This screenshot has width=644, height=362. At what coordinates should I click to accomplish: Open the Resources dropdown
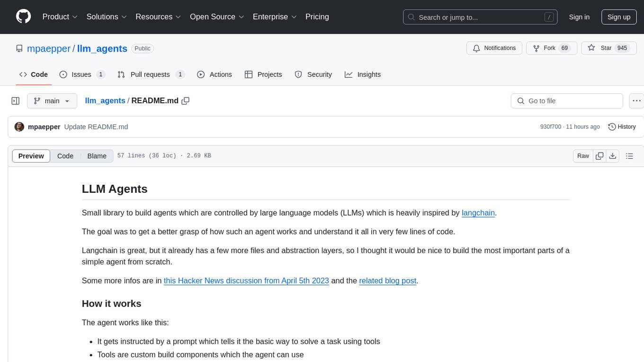[x=159, y=17]
